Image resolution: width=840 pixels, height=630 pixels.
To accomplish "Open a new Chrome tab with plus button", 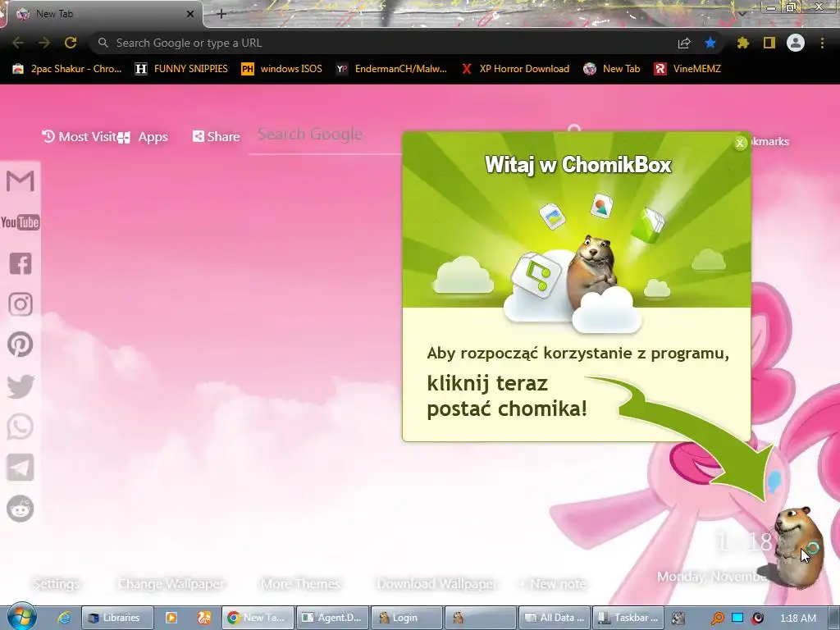I will tap(221, 14).
